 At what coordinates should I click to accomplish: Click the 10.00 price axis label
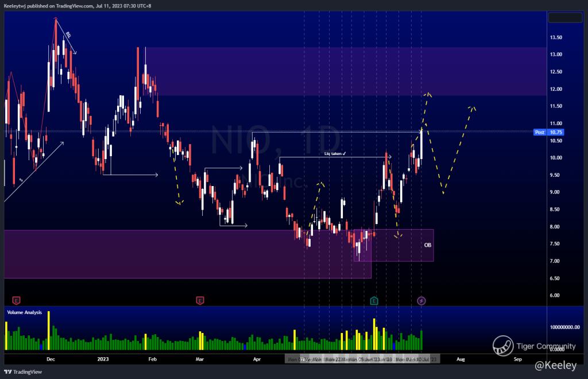[x=556, y=158]
